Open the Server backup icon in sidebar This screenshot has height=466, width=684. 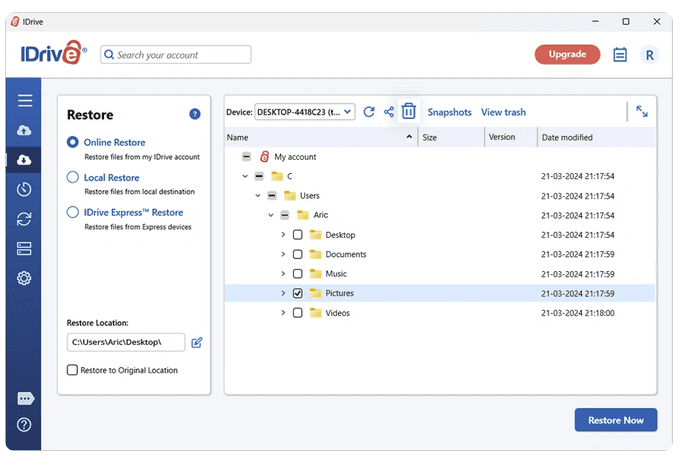(x=24, y=248)
